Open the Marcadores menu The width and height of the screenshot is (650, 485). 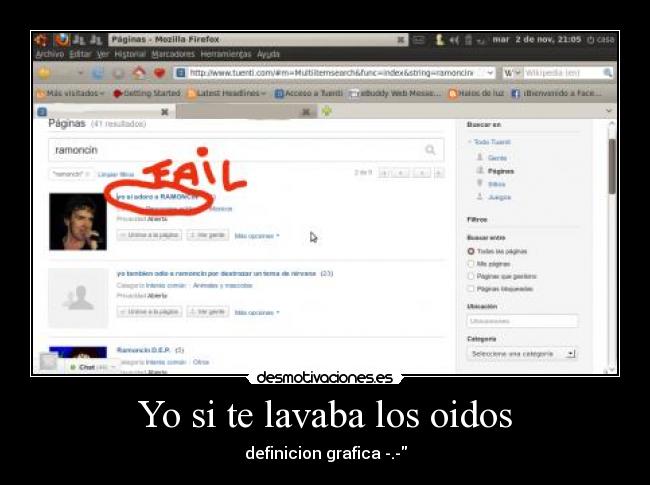173,54
